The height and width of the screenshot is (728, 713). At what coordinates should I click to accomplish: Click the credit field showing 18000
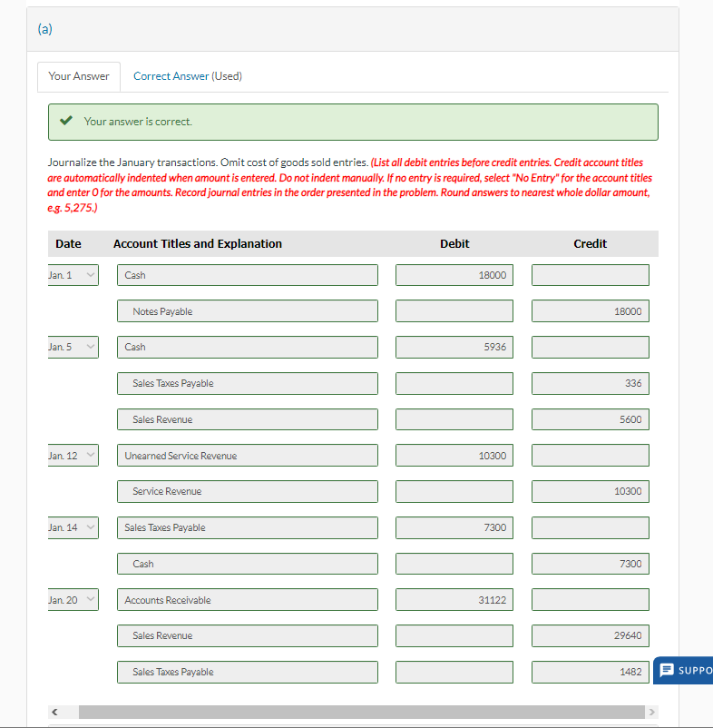click(590, 311)
